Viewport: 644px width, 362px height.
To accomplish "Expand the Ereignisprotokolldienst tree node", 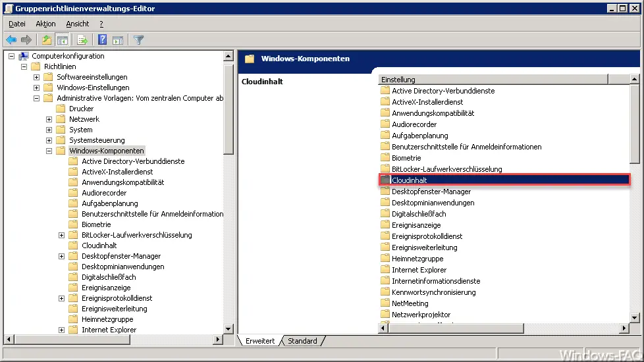I will click(x=61, y=298).
